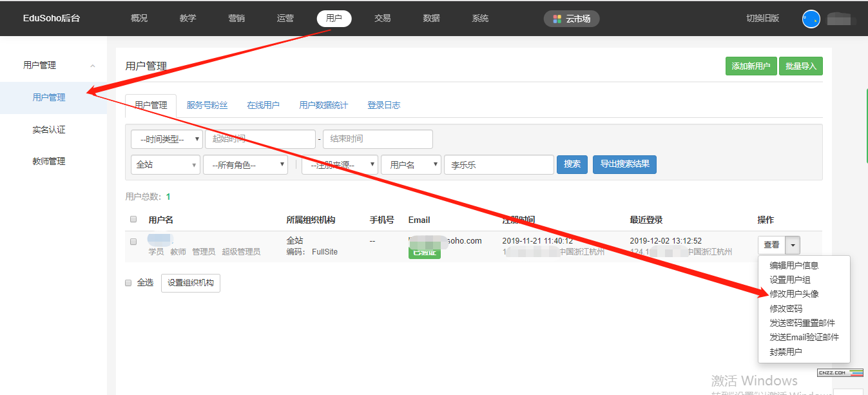Open 实名认证 in the sidebar
868x395 pixels.
pyautogui.click(x=49, y=130)
